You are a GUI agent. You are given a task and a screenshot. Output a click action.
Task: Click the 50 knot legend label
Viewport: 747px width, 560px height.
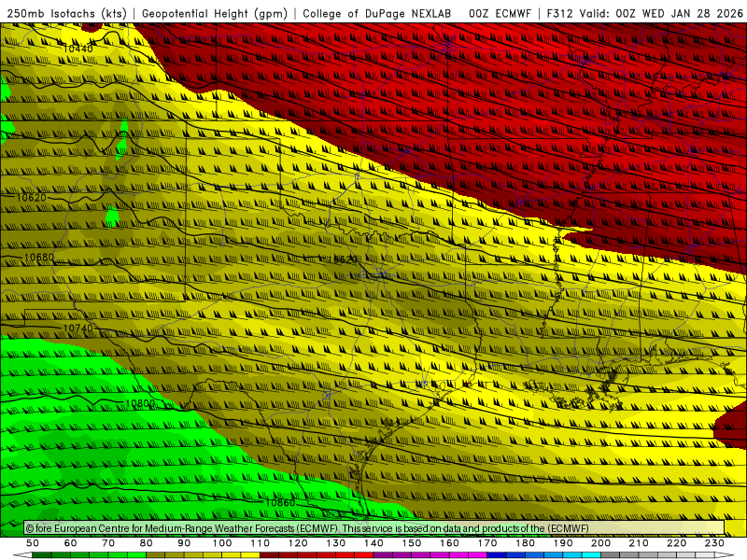(33, 543)
